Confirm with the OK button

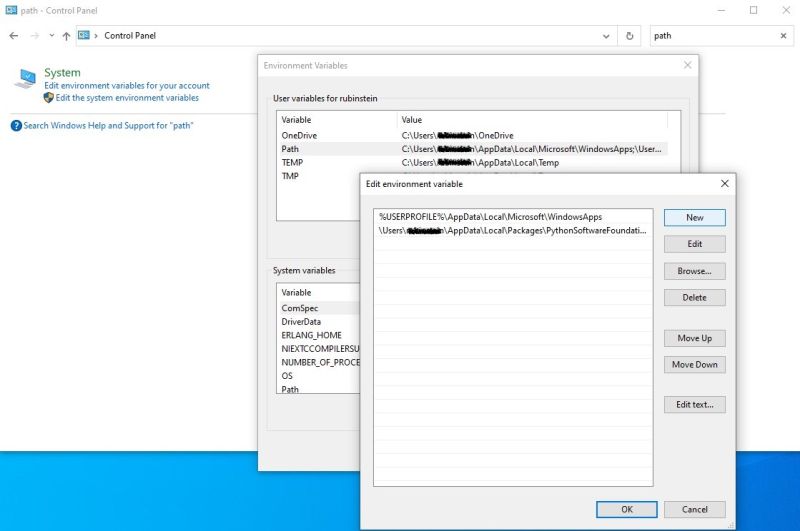(627, 510)
